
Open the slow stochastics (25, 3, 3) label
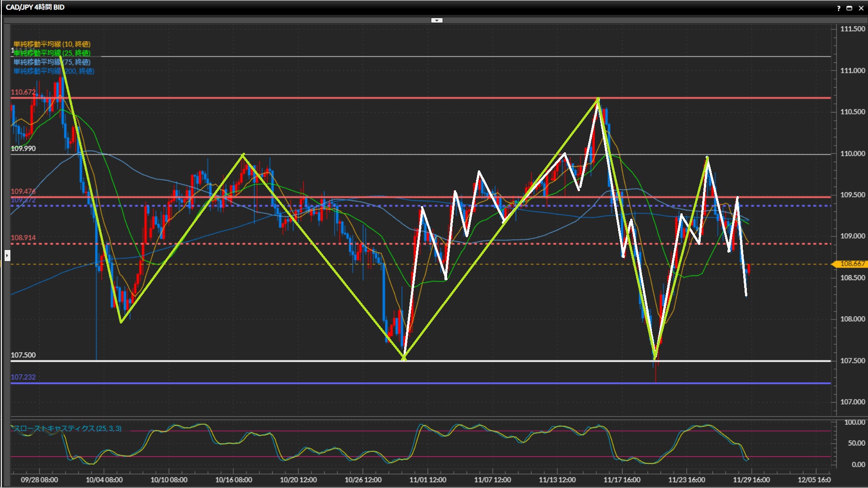click(x=67, y=428)
